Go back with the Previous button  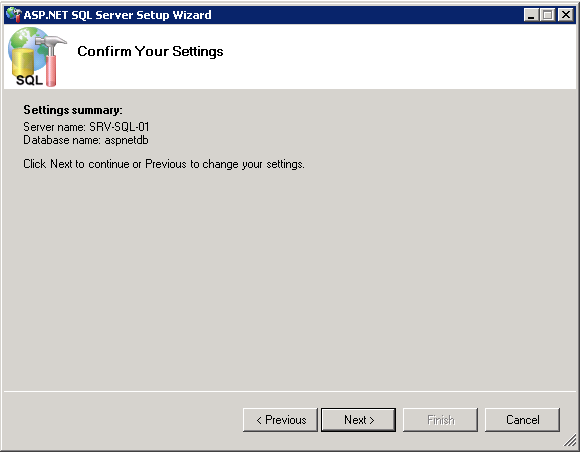pos(280,420)
